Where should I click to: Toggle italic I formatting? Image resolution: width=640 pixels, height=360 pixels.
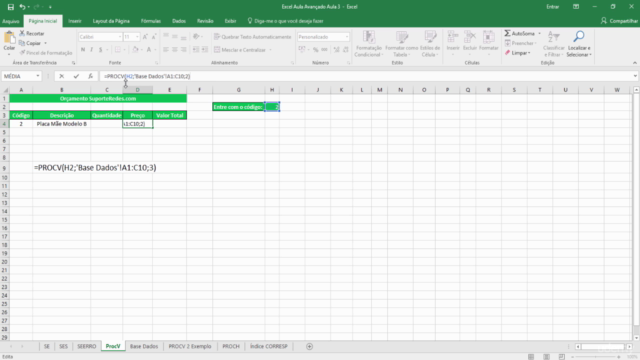coord(91,50)
